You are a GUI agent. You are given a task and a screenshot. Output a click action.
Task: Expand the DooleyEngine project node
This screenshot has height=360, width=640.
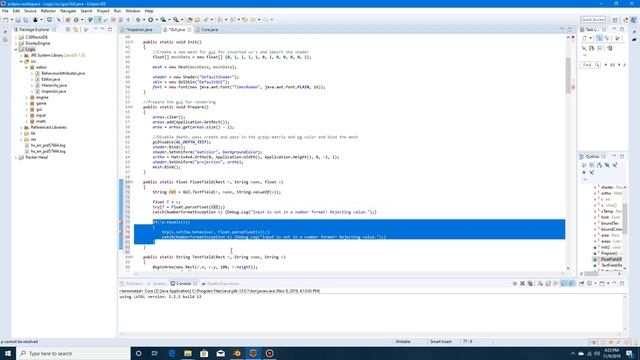16,43
